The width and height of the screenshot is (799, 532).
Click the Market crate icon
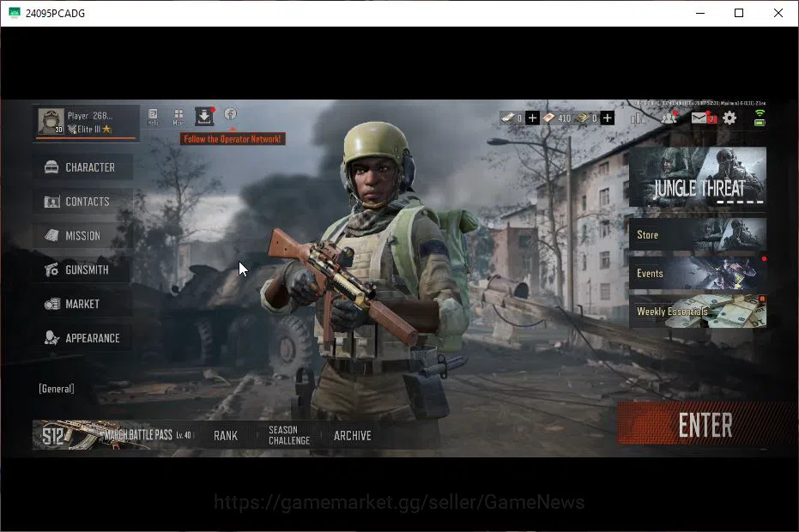pos(51,305)
